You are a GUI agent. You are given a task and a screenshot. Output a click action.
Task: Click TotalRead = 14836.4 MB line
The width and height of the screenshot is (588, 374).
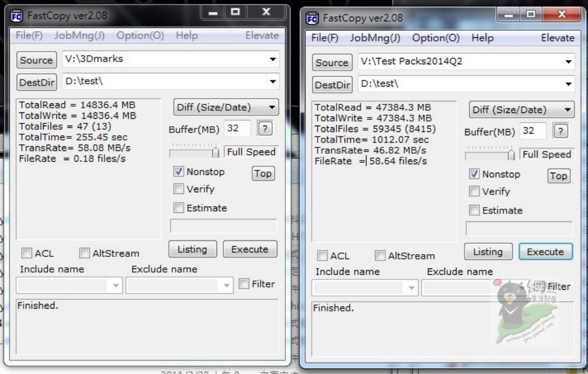[x=77, y=105]
